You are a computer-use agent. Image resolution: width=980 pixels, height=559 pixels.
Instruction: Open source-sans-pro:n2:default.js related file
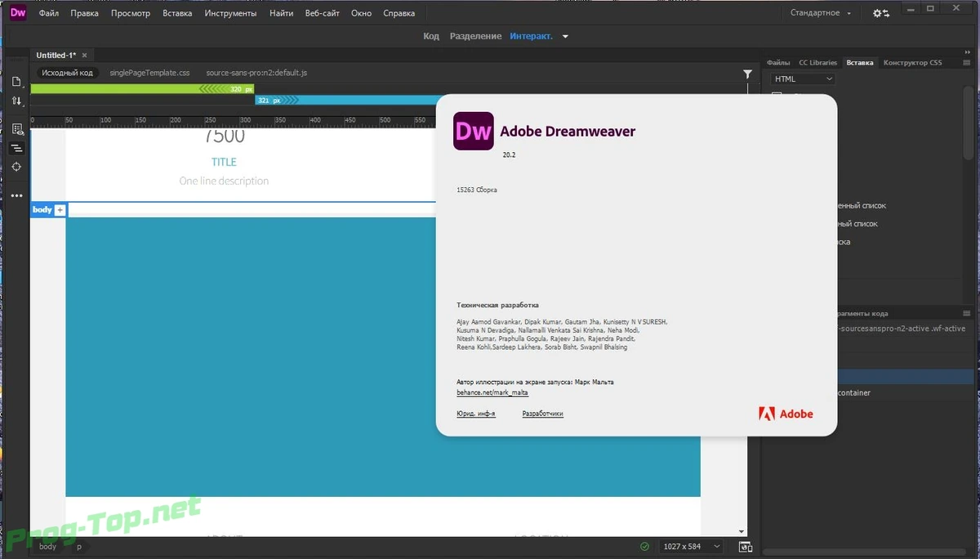pos(256,73)
